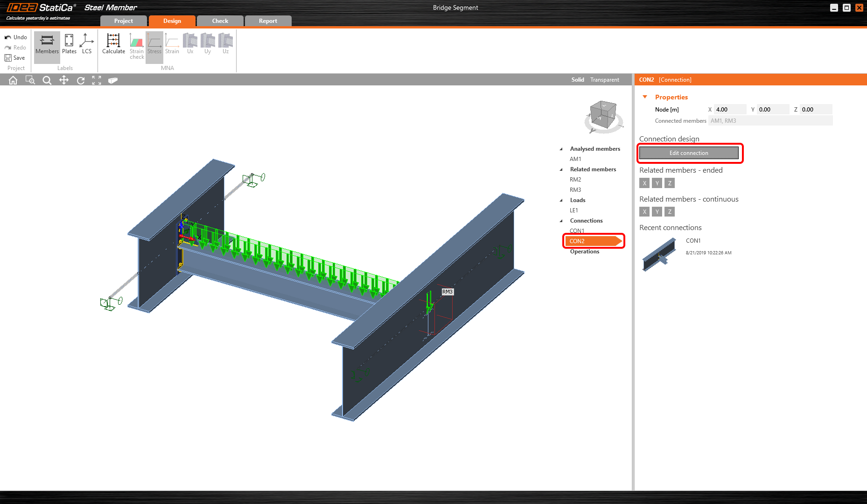Viewport: 867px width, 504px height.
Task: Click Z under Related members - continuous
Action: coord(670,212)
